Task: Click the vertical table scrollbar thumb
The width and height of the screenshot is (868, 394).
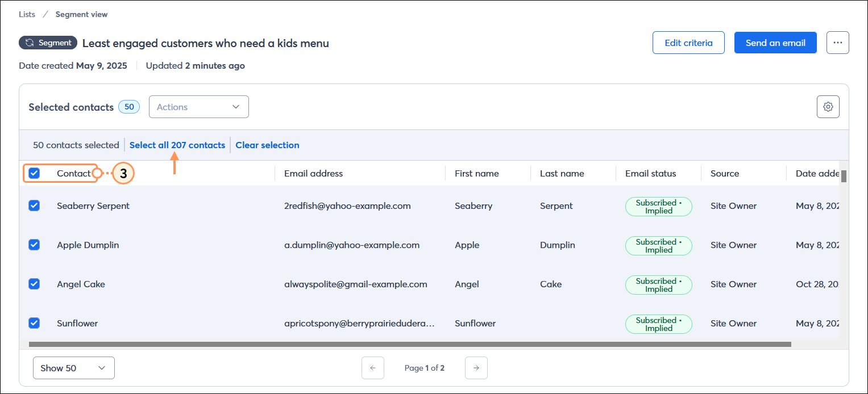Action: coord(844,176)
